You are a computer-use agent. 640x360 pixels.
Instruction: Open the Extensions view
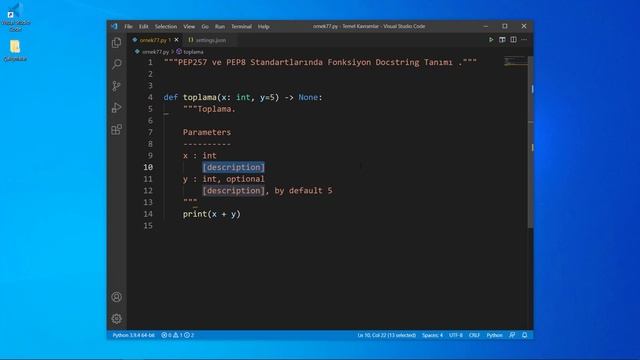[117, 129]
